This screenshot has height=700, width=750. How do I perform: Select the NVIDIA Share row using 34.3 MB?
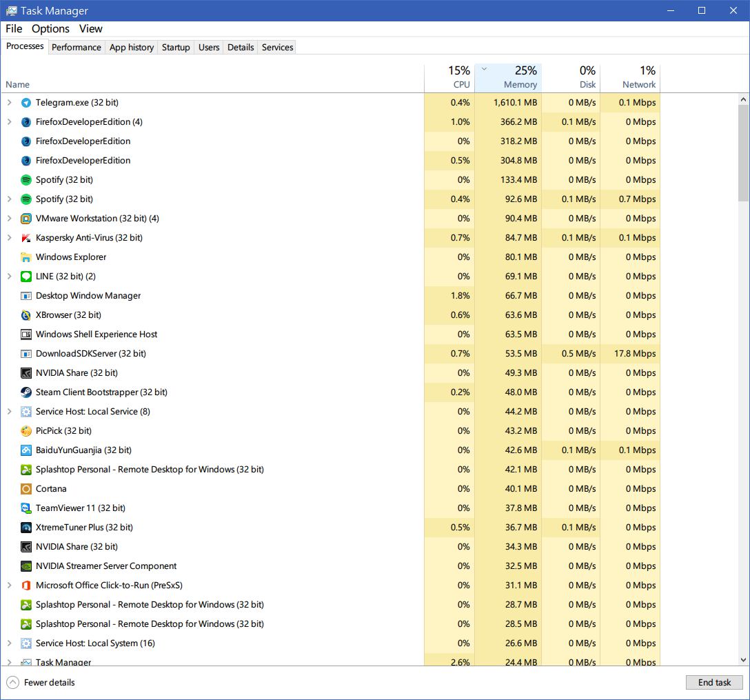(x=330, y=546)
